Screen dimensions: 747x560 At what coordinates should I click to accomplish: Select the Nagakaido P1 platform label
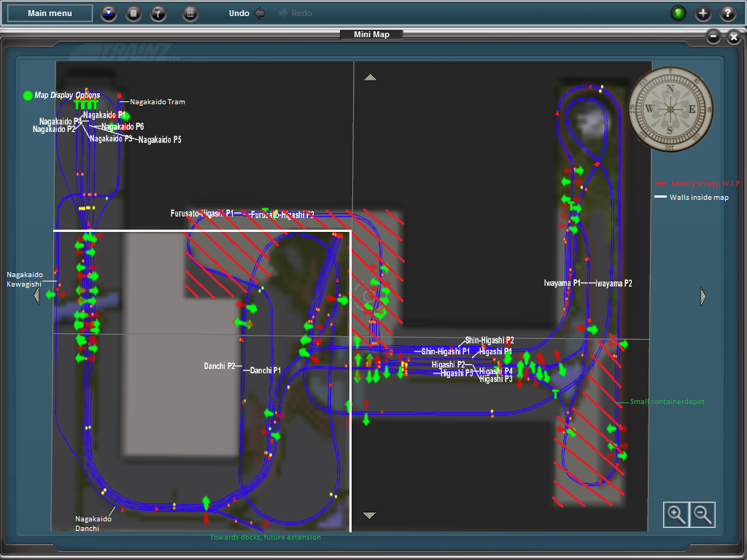(104, 115)
